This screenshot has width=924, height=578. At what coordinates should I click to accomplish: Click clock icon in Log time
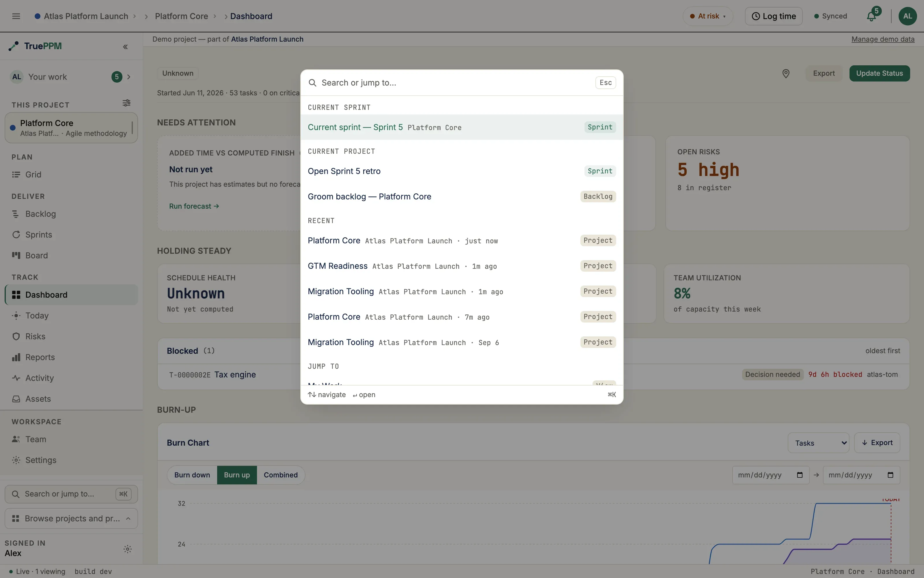(756, 16)
